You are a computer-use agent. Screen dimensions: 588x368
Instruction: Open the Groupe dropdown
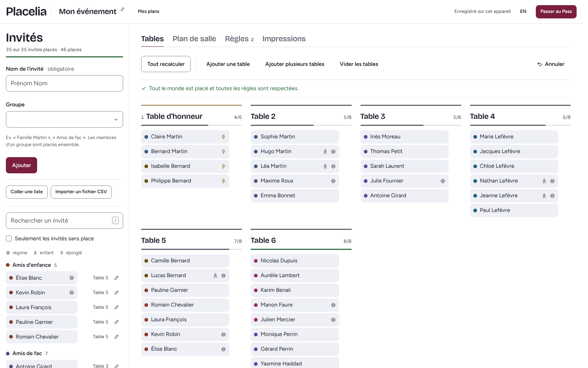(x=64, y=120)
